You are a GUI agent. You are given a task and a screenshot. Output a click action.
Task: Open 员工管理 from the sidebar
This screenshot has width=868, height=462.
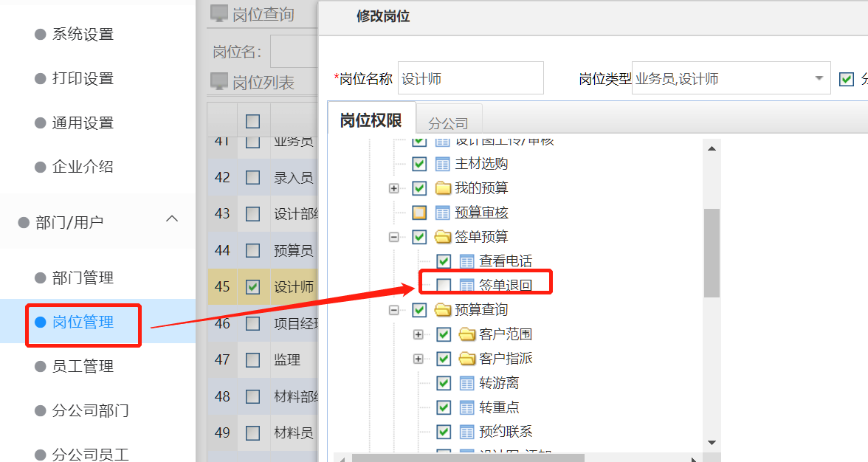tap(83, 366)
